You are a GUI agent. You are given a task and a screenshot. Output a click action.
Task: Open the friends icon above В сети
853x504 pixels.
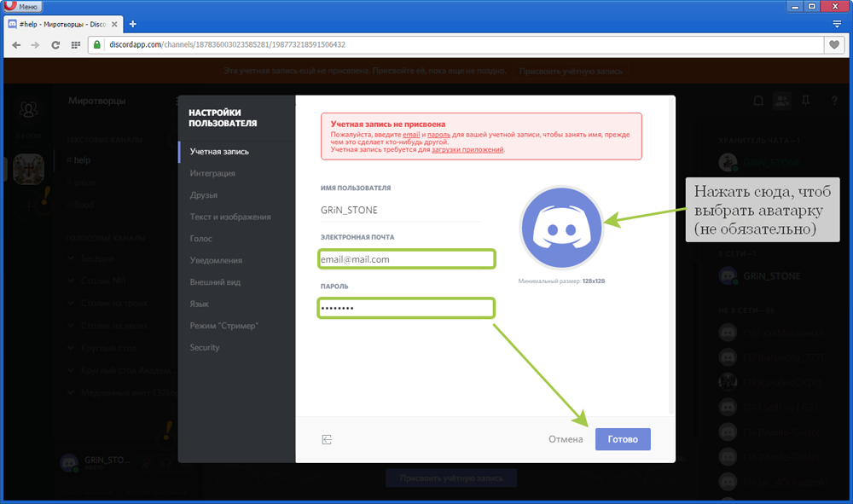click(x=28, y=110)
